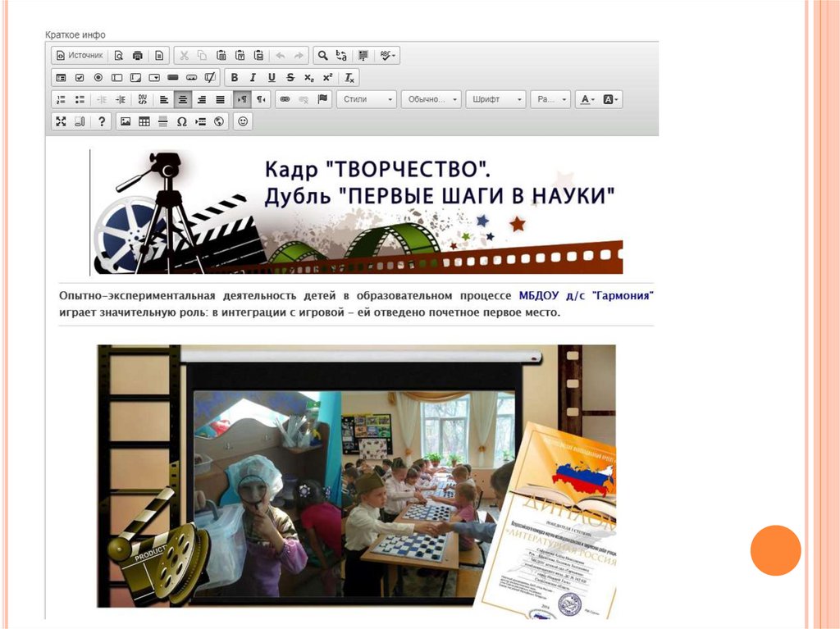Click Paste as plain text icon

coord(240,55)
